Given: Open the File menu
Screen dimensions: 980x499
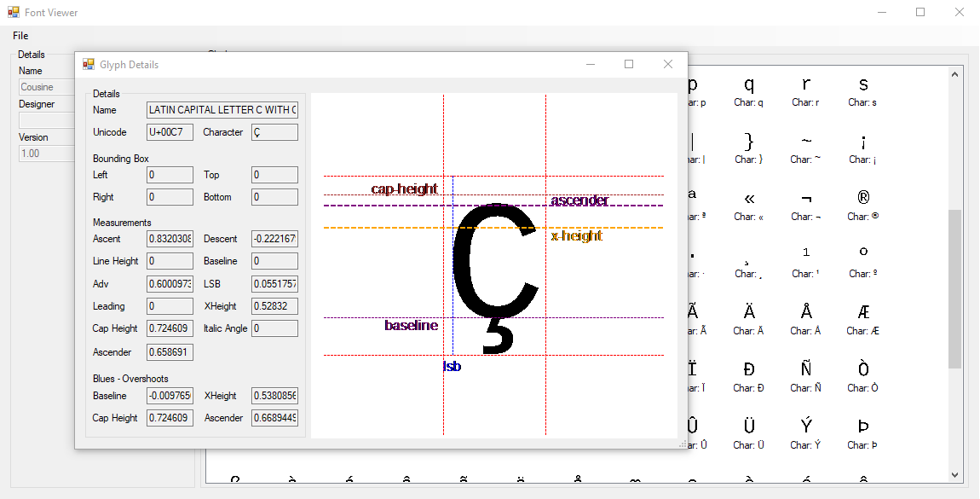Looking at the screenshot, I should point(20,36).
